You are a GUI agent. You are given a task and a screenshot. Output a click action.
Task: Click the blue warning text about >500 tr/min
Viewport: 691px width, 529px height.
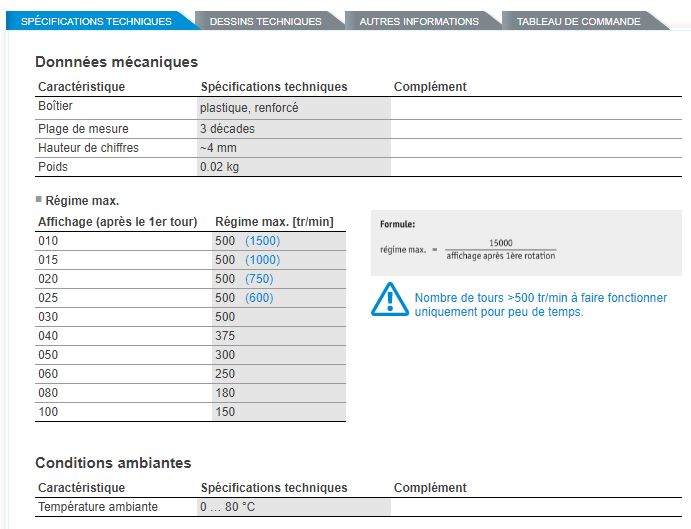coord(540,305)
